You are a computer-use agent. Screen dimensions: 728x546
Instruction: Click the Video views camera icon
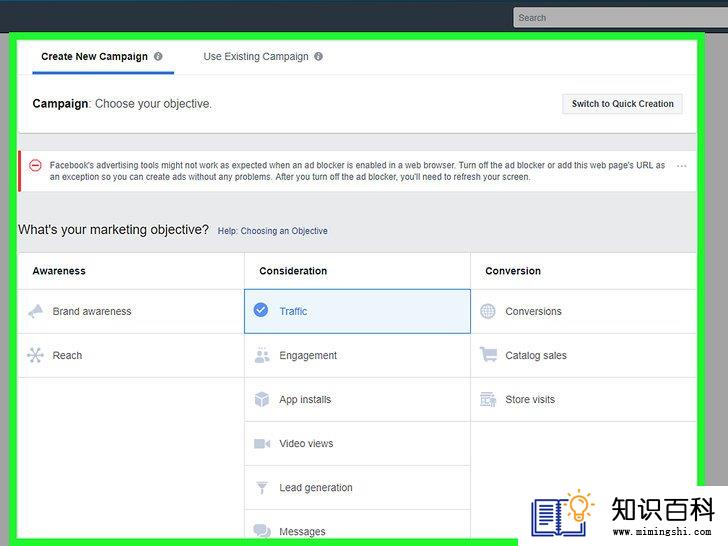tap(262, 444)
